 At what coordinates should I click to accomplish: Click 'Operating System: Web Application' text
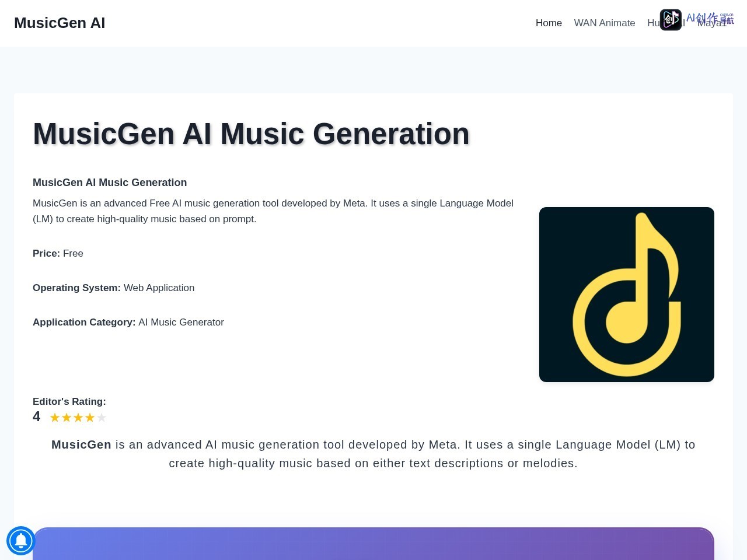tap(114, 288)
